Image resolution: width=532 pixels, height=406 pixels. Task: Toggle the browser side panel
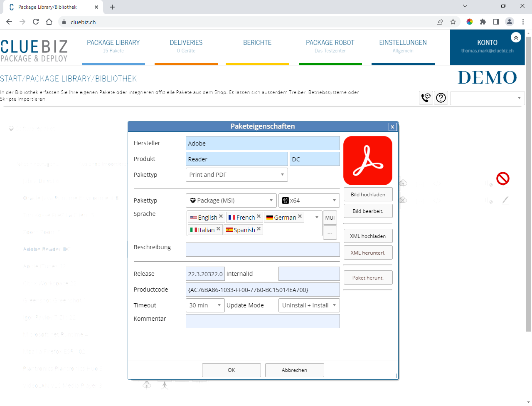tap(496, 22)
